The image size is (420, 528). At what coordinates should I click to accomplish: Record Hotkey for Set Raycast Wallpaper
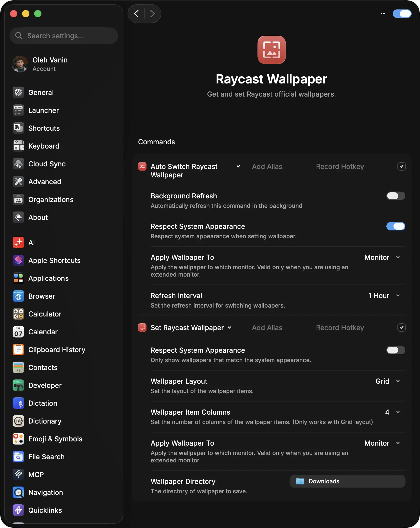340,328
